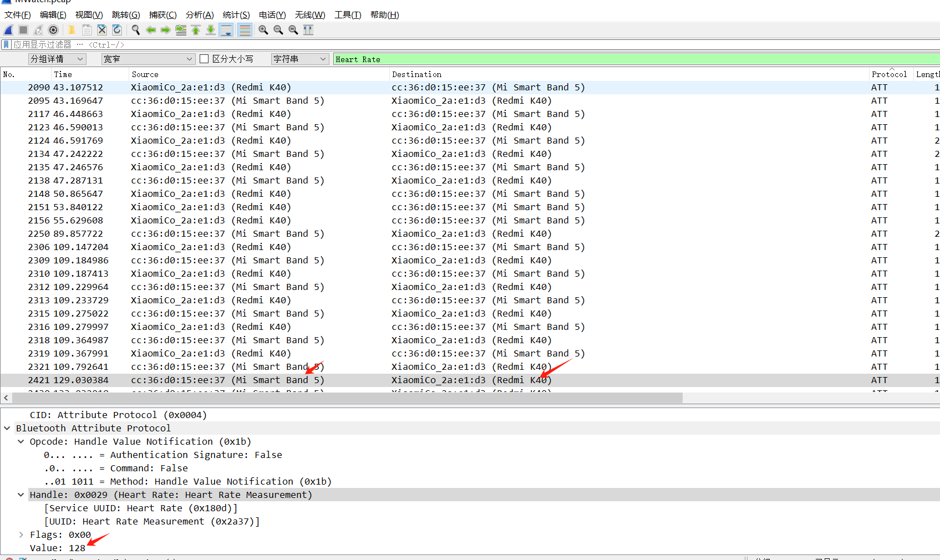Sort by the Source column header
The image size is (940, 560).
pyautogui.click(x=259, y=74)
